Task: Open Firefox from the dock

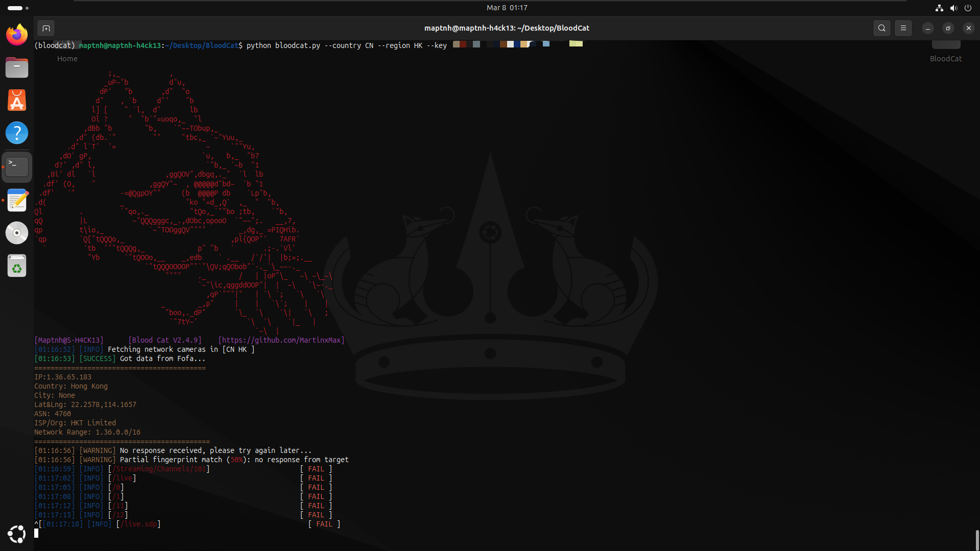Action: coord(17,35)
